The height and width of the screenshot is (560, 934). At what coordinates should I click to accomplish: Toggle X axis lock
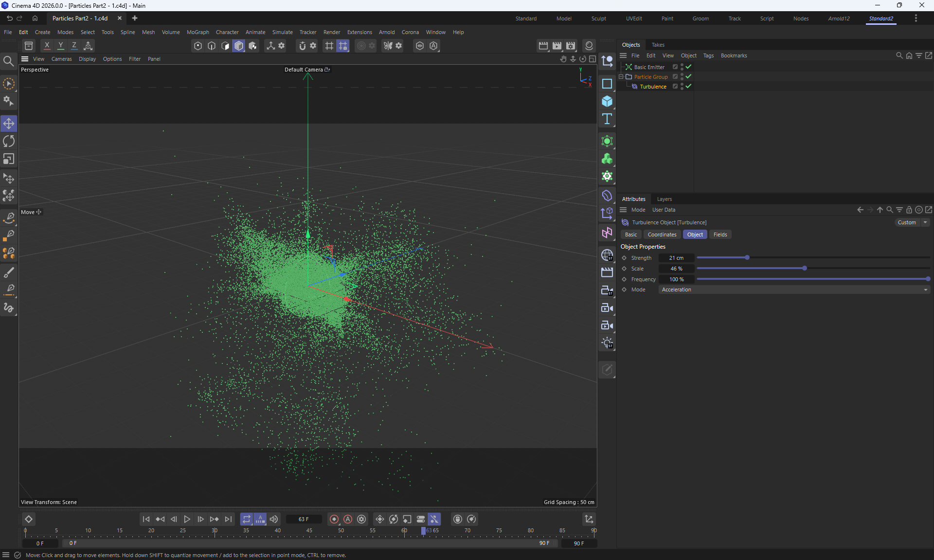point(47,46)
